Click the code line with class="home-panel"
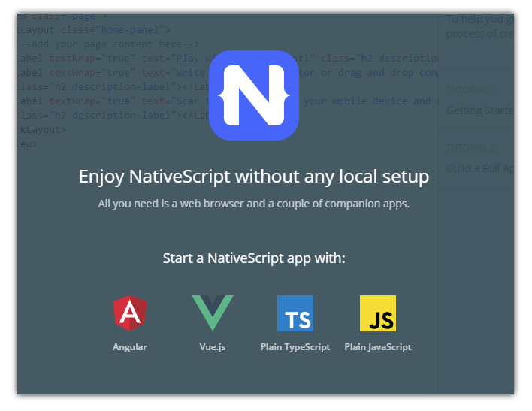532x411 pixels. [x=94, y=30]
